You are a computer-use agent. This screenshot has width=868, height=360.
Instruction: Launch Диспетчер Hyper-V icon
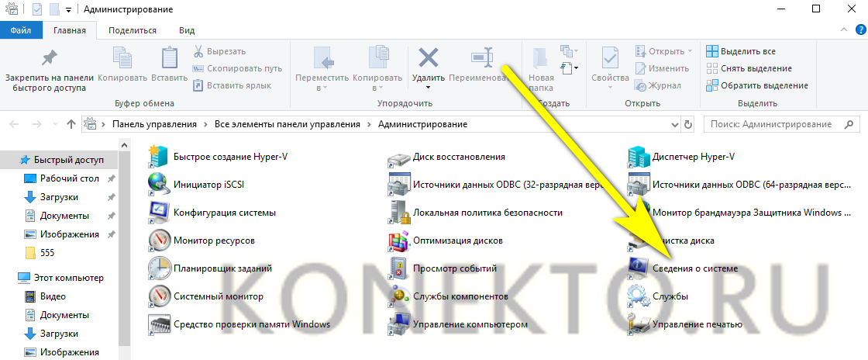(639, 157)
